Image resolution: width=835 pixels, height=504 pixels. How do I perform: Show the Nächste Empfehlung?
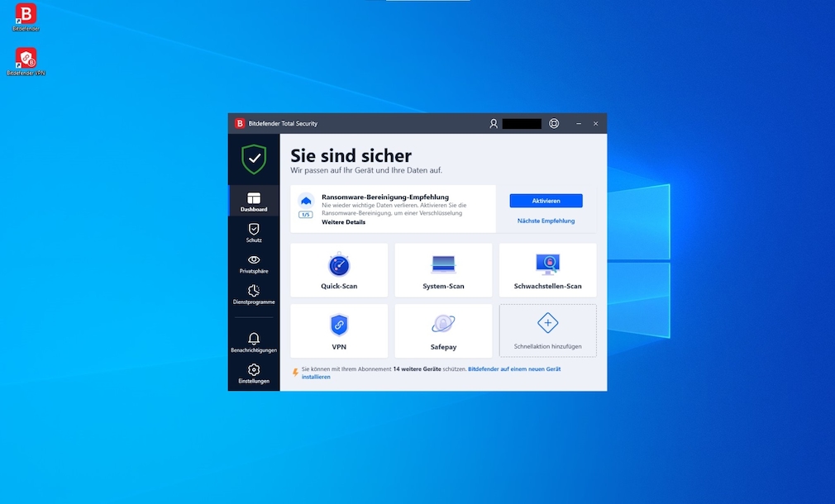[546, 221]
